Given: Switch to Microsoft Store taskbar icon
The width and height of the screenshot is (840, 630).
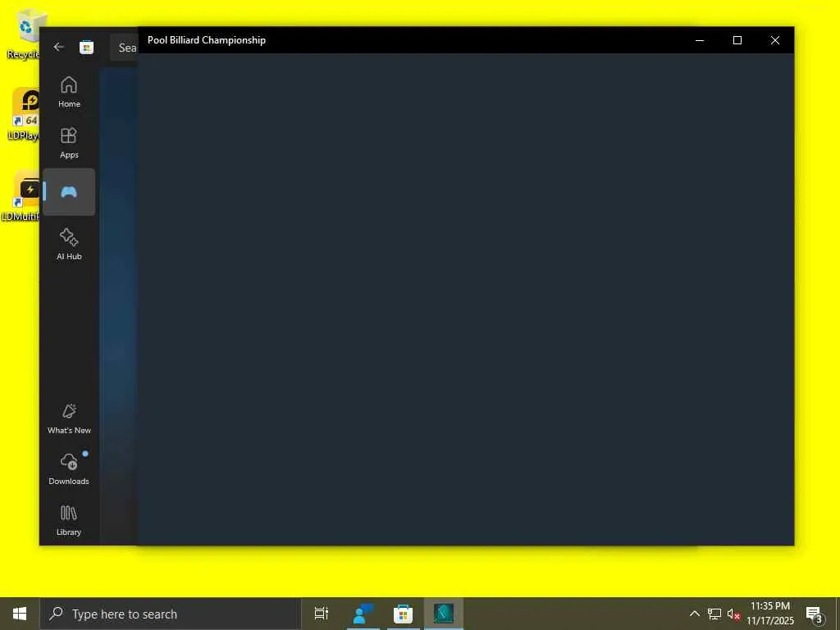Looking at the screenshot, I should [404, 614].
